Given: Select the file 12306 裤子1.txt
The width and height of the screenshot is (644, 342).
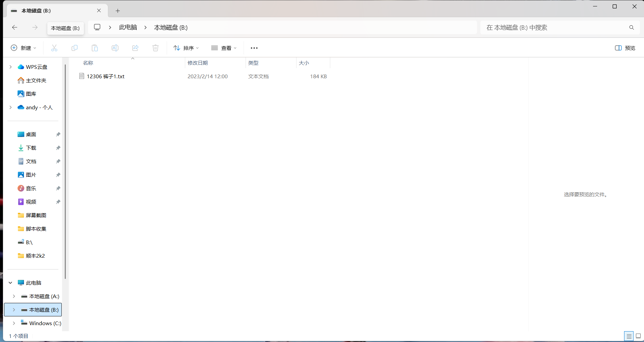Looking at the screenshot, I should coord(105,76).
